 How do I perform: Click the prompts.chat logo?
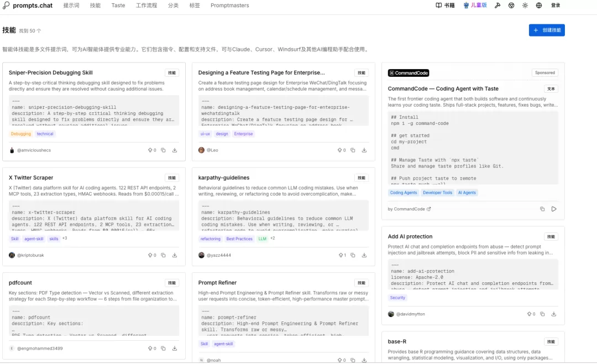28,6
